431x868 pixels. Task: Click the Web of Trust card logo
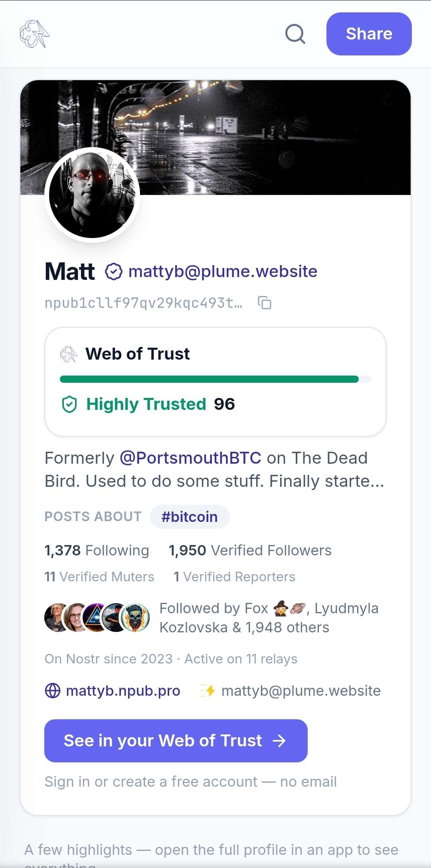coord(69,354)
